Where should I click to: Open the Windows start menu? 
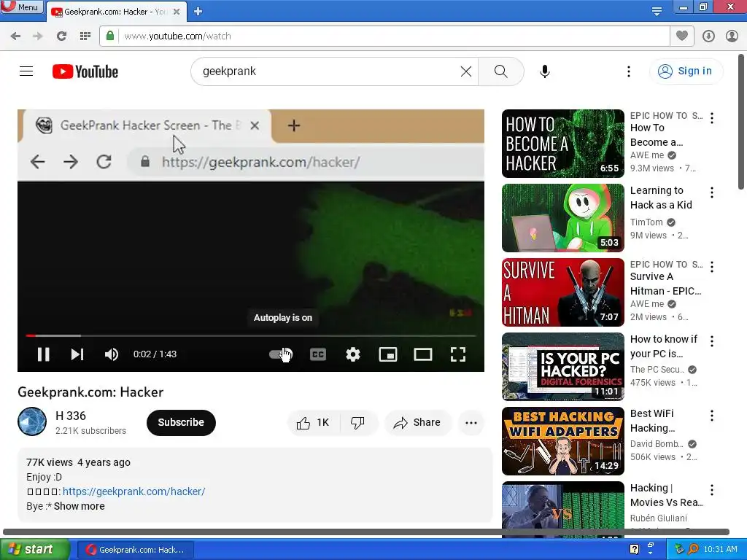tap(35, 550)
